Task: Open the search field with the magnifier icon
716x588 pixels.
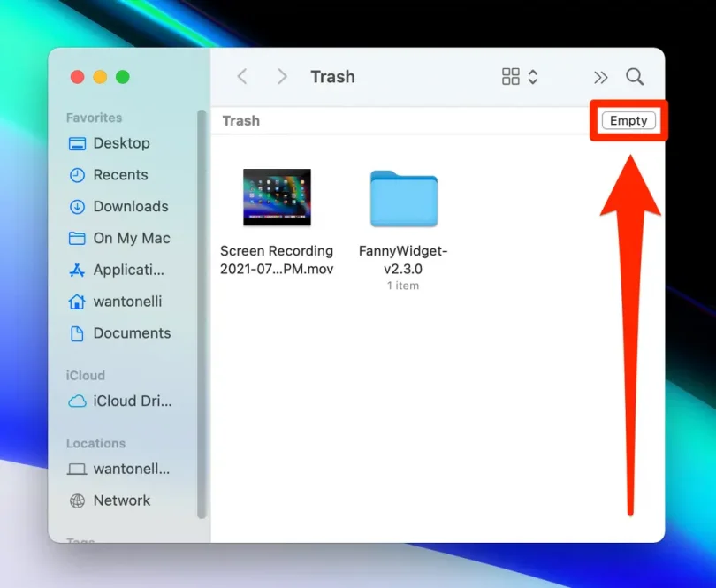Action: click(x=635, y=77)
